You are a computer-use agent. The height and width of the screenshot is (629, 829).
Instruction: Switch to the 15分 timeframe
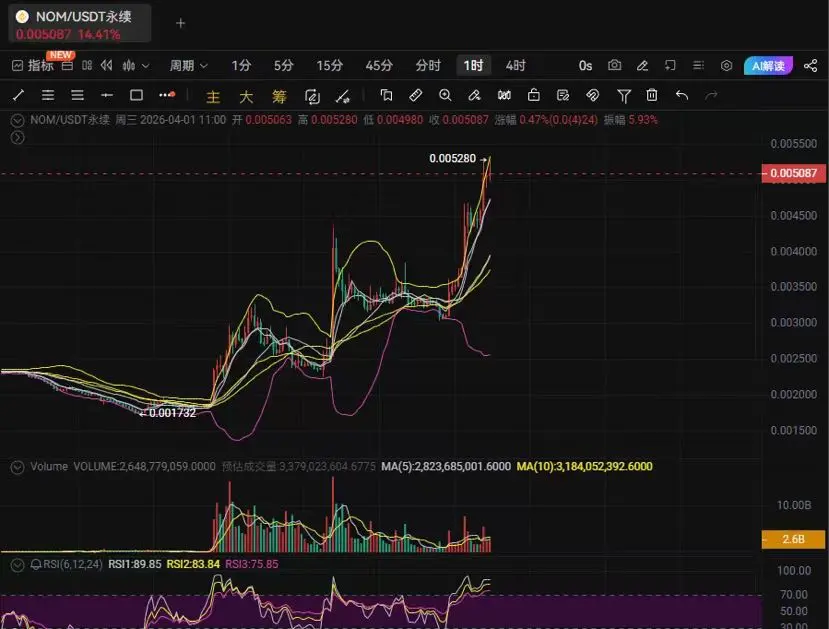coord(329,66)
